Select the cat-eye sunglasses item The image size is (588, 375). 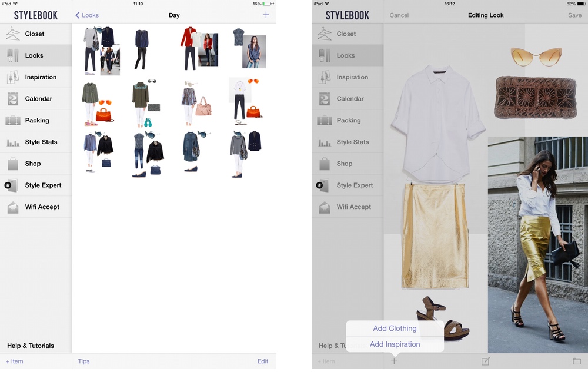(536, 57)
